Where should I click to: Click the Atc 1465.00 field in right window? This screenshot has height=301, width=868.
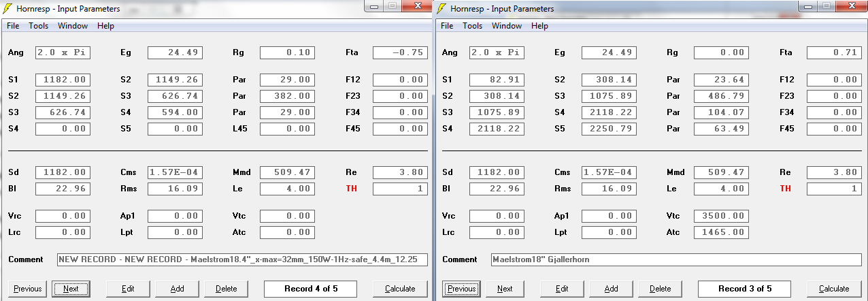(721, 232)
